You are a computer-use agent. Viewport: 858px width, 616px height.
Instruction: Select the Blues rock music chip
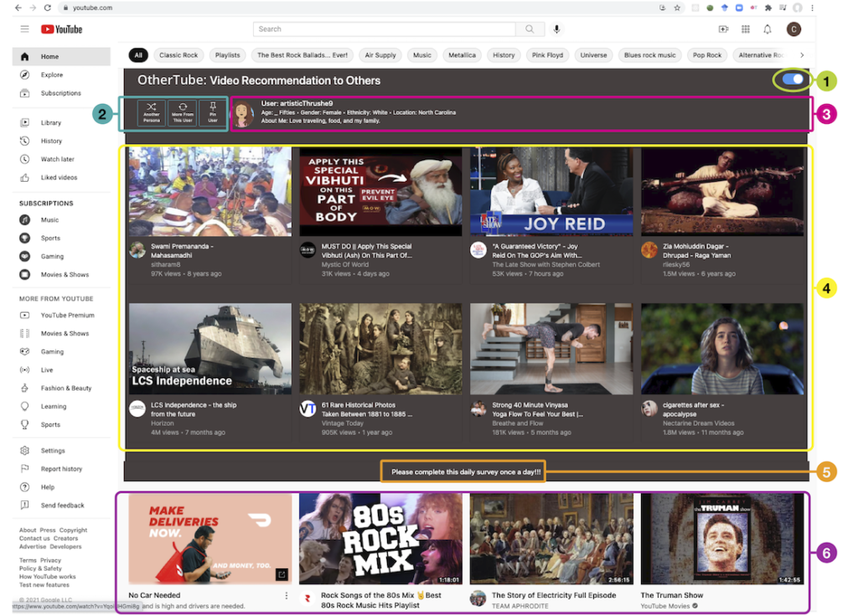649,54
